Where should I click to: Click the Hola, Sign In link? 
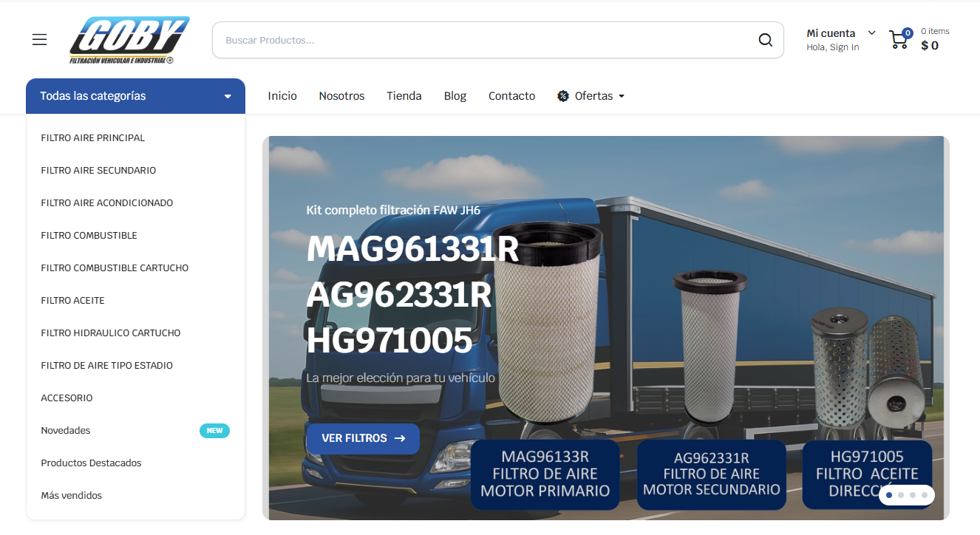[x=833, y=47]
